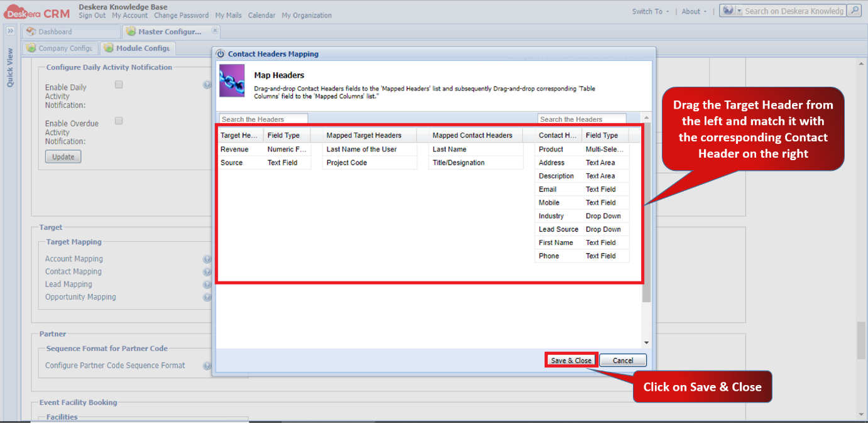Switch to the Company Config tab
This screenshot has height=424, width=868.
click(60, 47)
